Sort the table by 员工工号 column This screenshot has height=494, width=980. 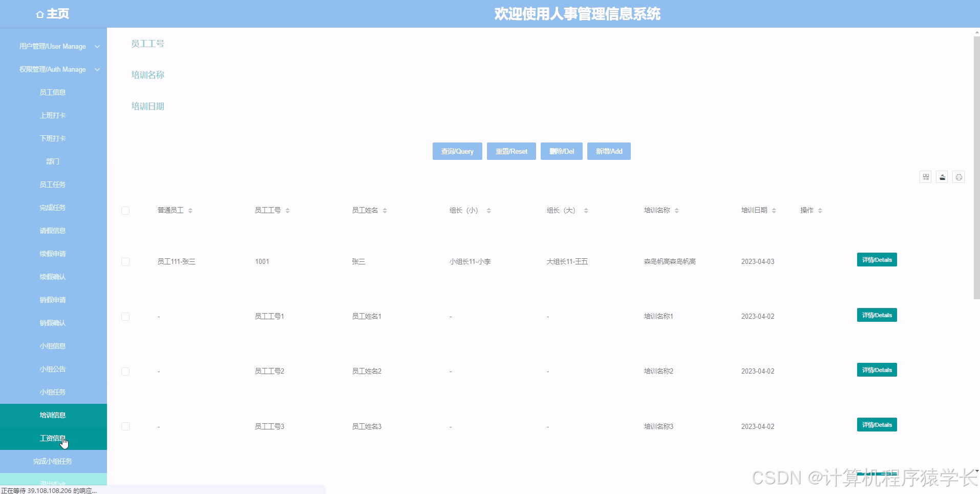pos(288,210)
